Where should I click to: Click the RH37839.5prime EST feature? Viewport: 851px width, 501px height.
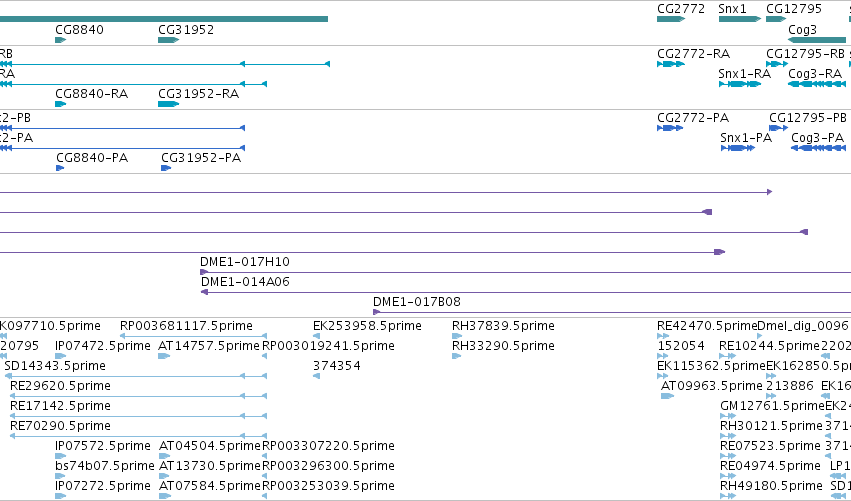tap(457, 337)
